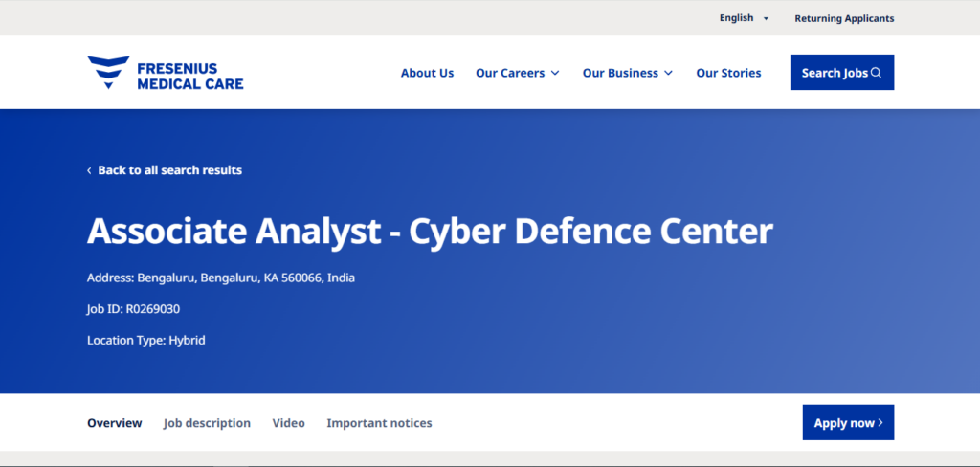The height and width of the screenshot is (467, 980).
Task: Open the Important notices tab
Action: click(379, 423)
